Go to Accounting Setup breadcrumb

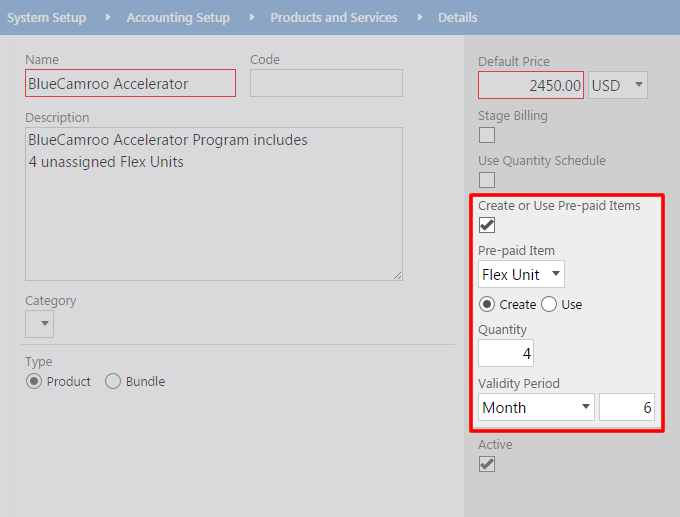point(178,18)
